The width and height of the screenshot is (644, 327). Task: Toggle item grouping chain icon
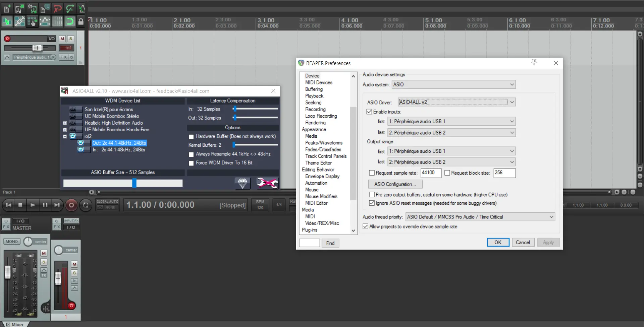pos(19,21)
